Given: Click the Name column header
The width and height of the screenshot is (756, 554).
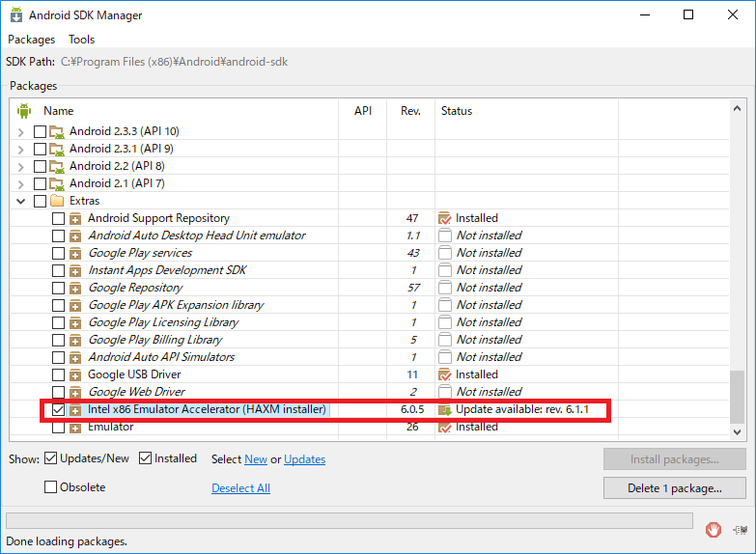Looking at the screenshot, I should click(58, 111).
